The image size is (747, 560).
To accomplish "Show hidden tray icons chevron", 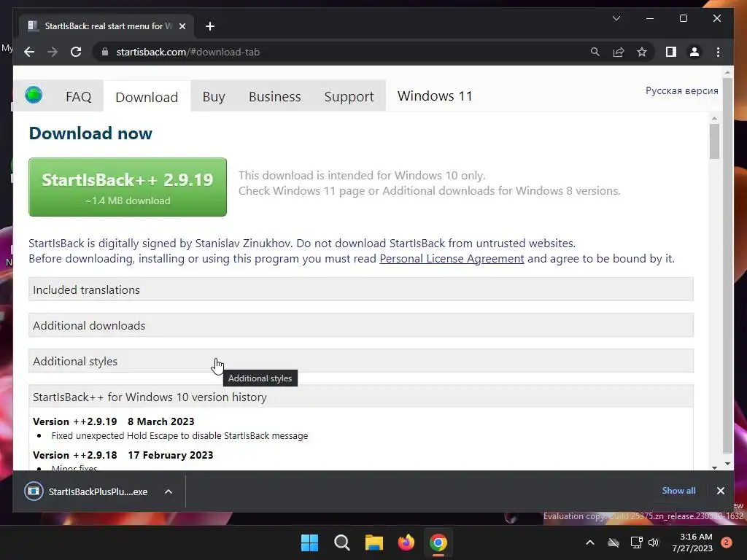I will click(589, 542).
